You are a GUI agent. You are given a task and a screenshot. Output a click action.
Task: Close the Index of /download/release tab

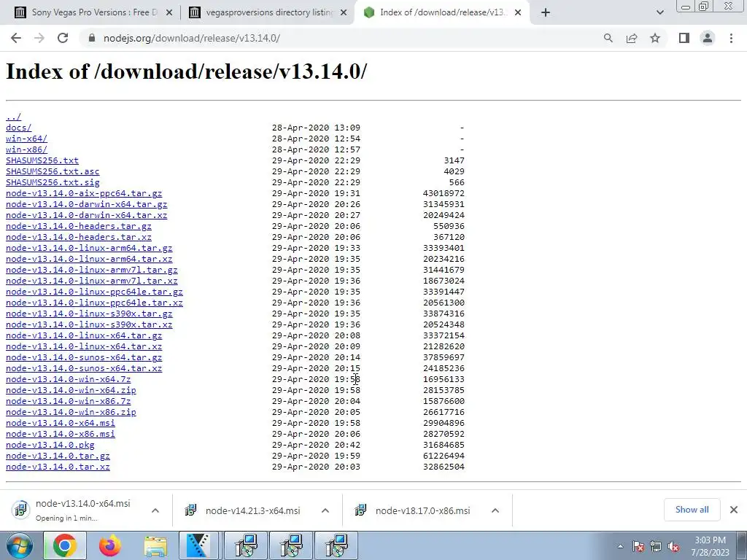(x=518, y=13)
